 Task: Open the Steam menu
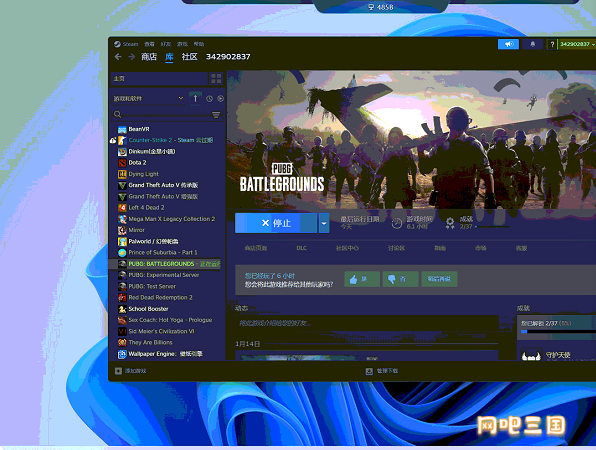tap(130, 44)
